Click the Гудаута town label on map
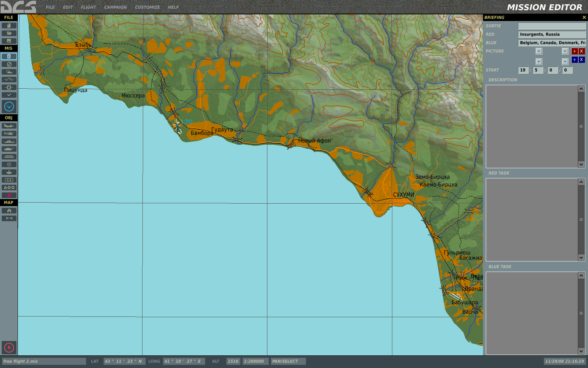 coord(222,130)
